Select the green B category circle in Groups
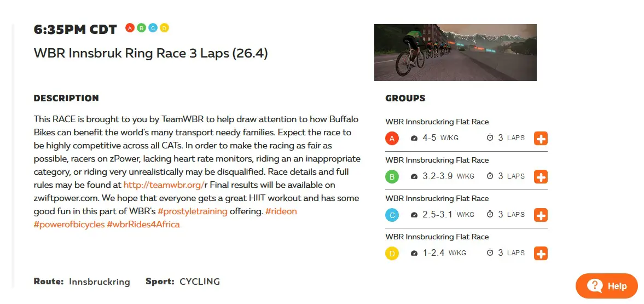 point(392,177)
